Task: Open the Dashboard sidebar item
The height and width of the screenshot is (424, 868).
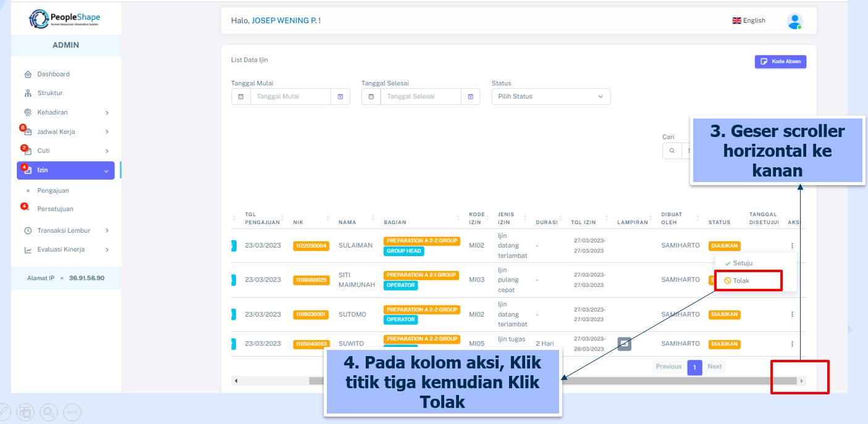Action: pyautogui.click(x=53, y=74)
